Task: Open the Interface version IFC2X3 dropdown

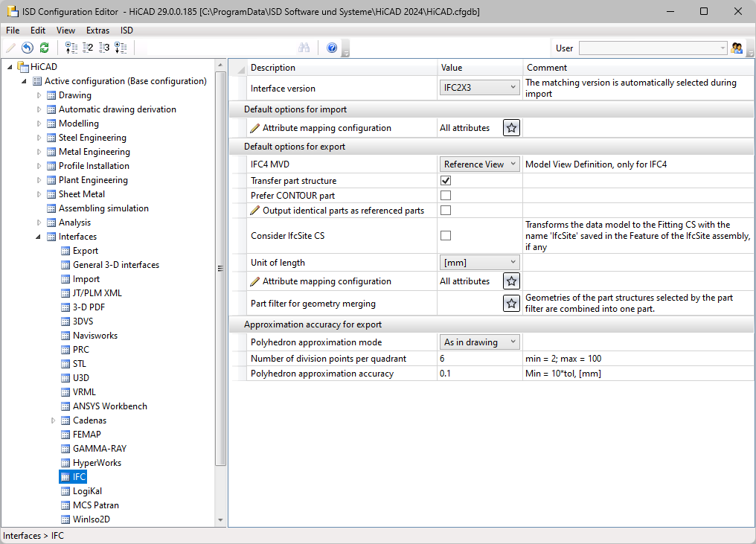Action: (479, 88)
